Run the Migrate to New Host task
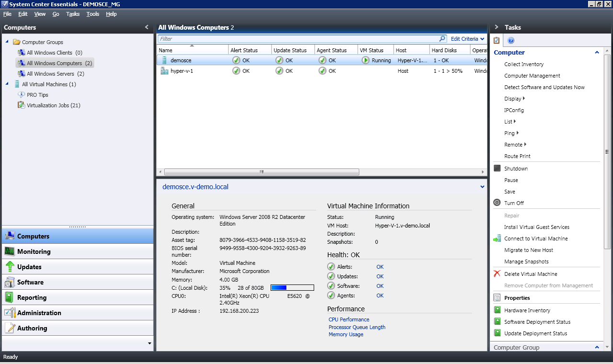613x364 pixels. pos(529,250)
